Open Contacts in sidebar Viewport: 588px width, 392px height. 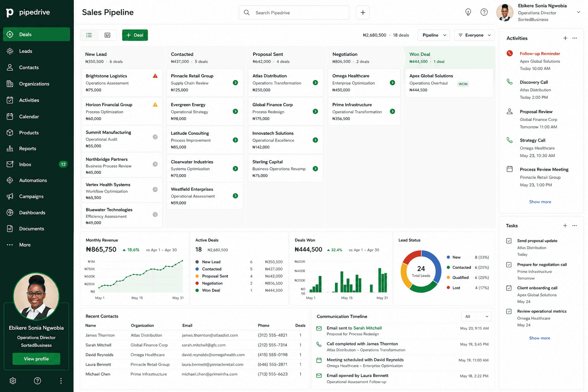click(x=36, y=67)
